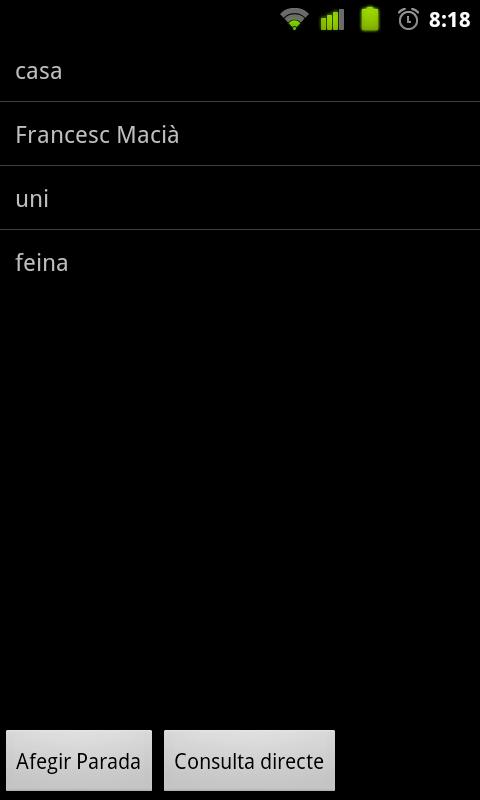Tap the mobile signal strength bars icon
Viewport: 480px width, 800px height.
(332, 20)
